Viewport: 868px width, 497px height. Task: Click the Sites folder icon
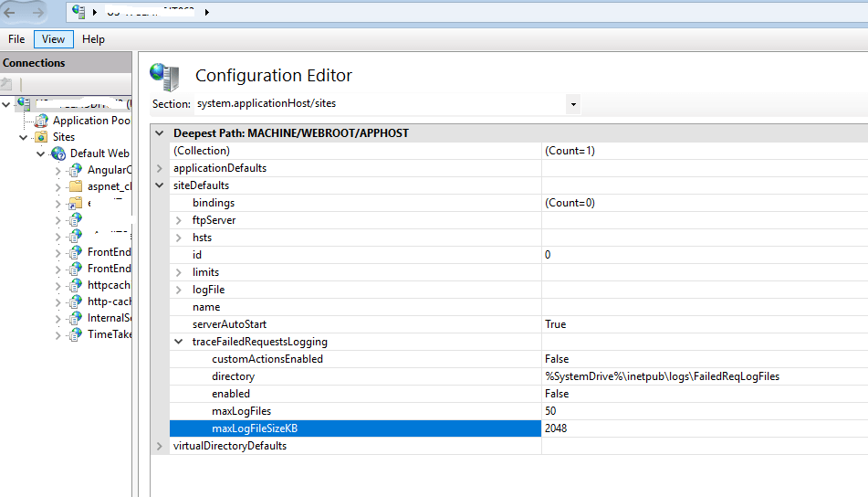41,137
